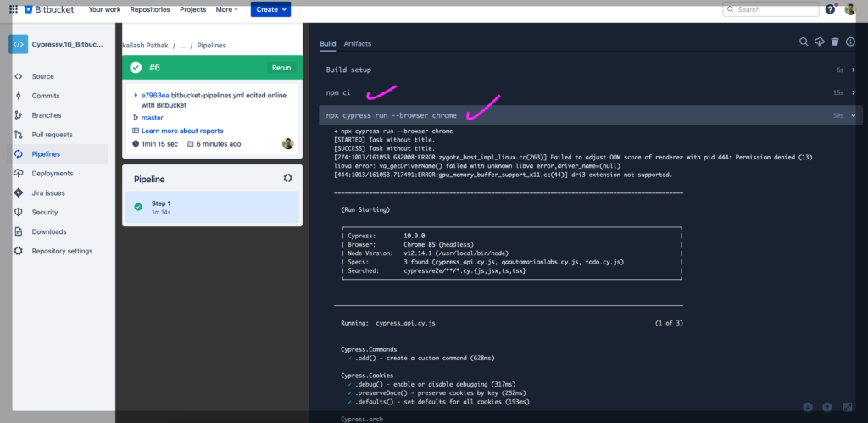This screenshot has height=423, width=868.
Task: Click the Rerun button
Action: point(281,68)
